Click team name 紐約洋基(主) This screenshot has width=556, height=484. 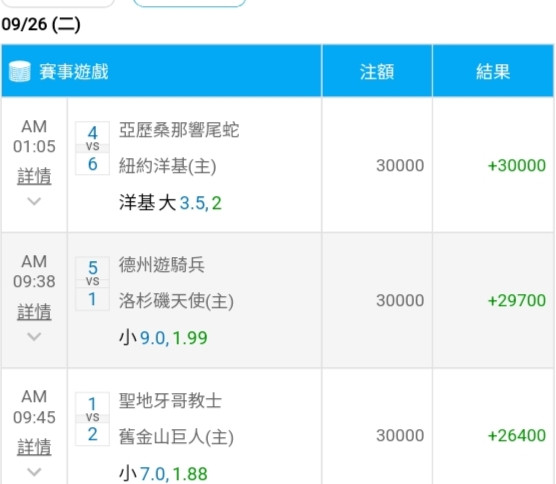point(167,166)
